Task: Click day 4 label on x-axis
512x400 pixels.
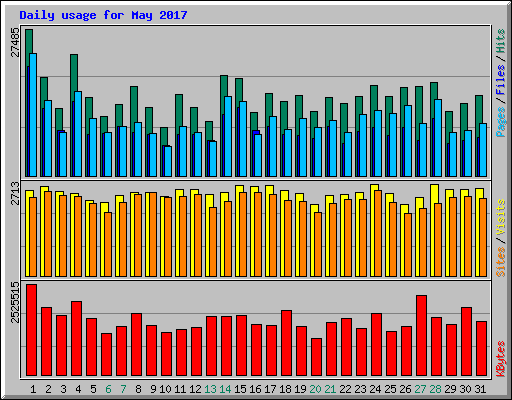Action: (78, 389)
